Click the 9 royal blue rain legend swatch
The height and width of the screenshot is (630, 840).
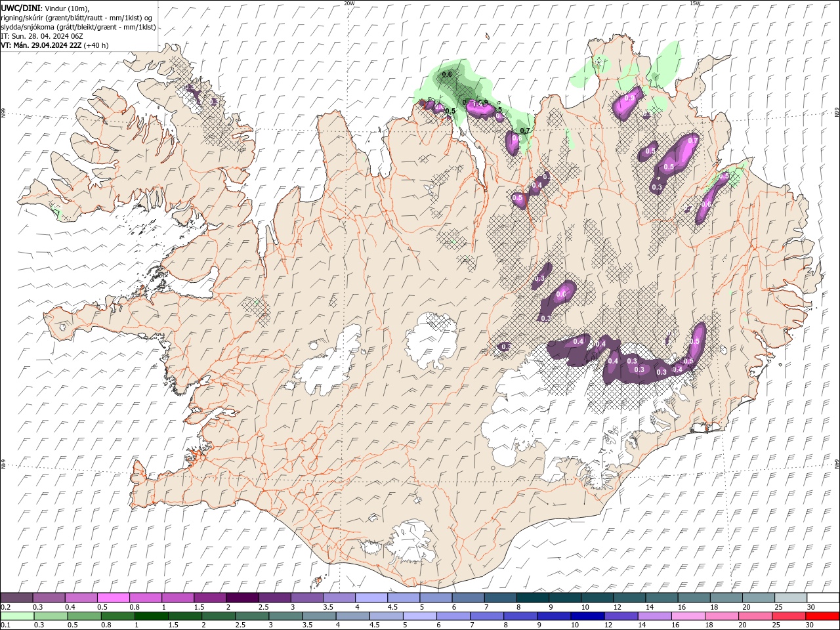coord(554,616)
